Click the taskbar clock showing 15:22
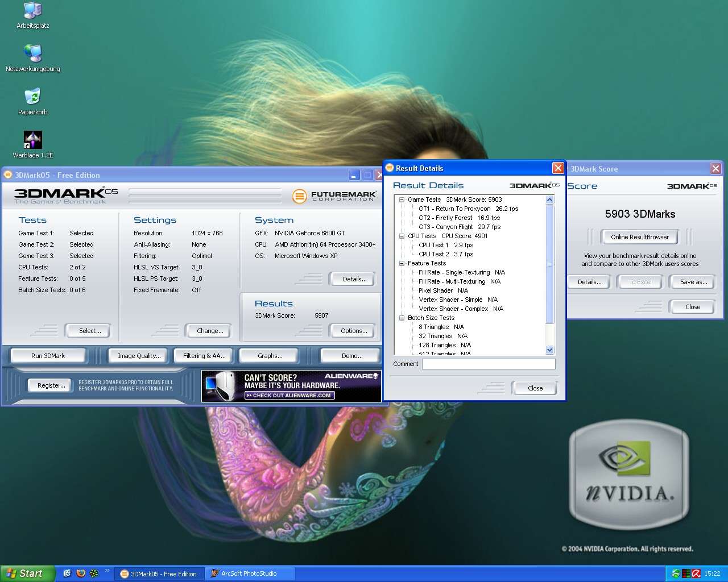The image size is (728, 582). click(x=712, y=573)
